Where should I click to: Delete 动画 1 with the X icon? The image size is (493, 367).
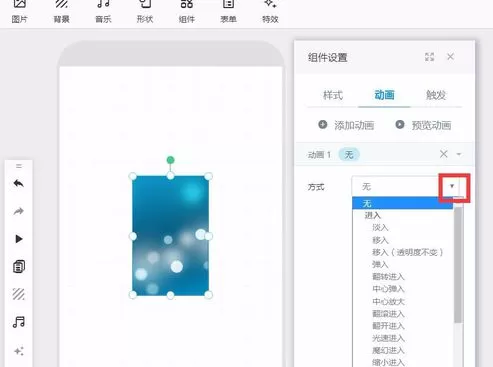point(443,154)
